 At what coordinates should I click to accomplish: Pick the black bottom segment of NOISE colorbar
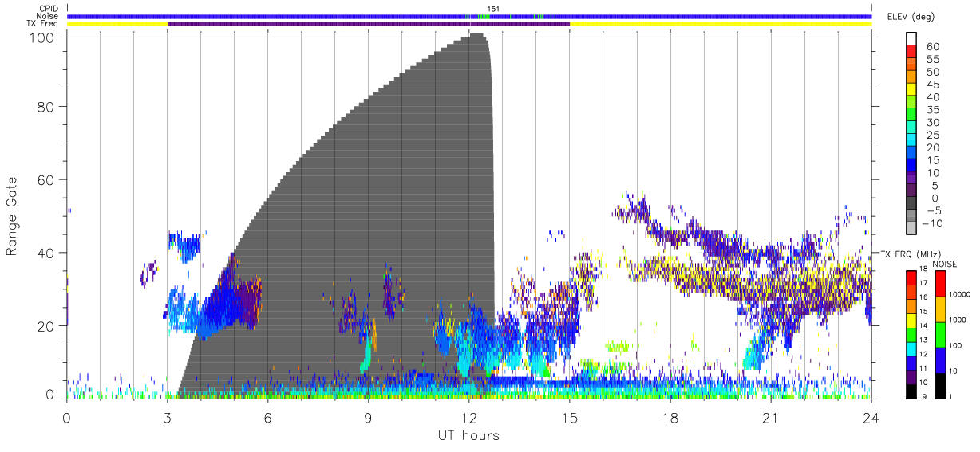click(940, 386)
